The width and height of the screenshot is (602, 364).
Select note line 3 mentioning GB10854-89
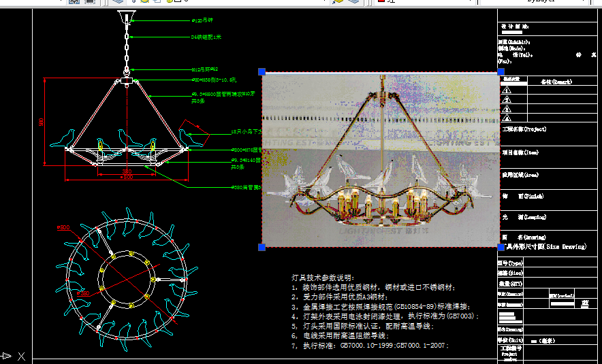pyautogui.click(x=381, y=307)
